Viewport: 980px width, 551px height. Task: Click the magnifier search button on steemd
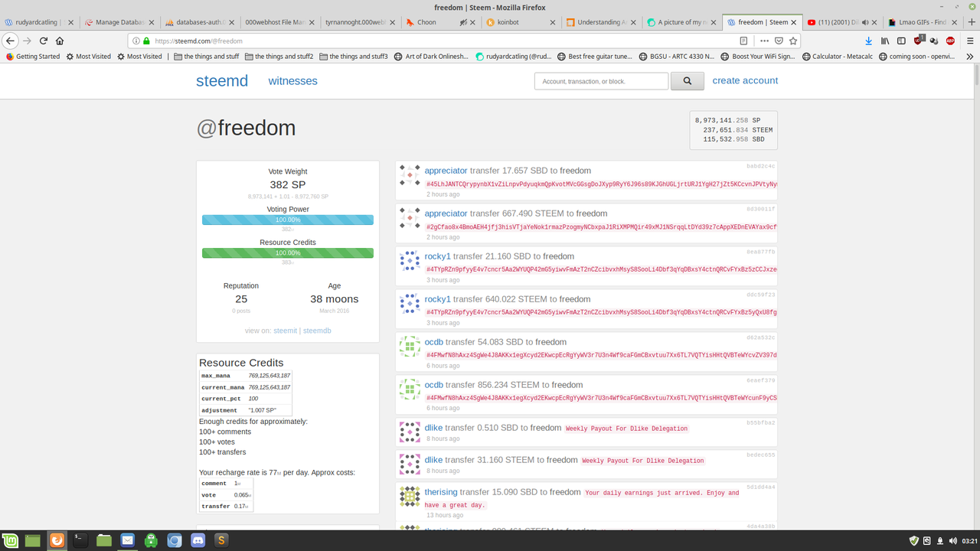point(687,81)
